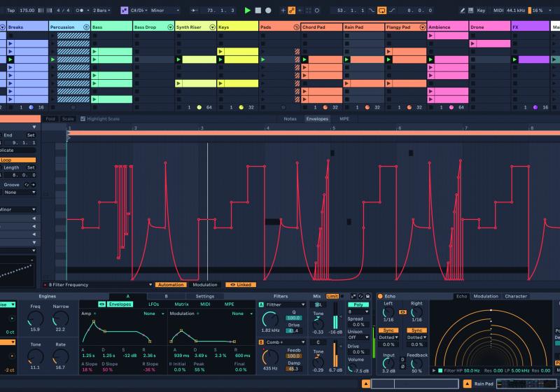Open the Filther filter type dropdown
Viewport: 560px width, 392px height.
(286, 305)
